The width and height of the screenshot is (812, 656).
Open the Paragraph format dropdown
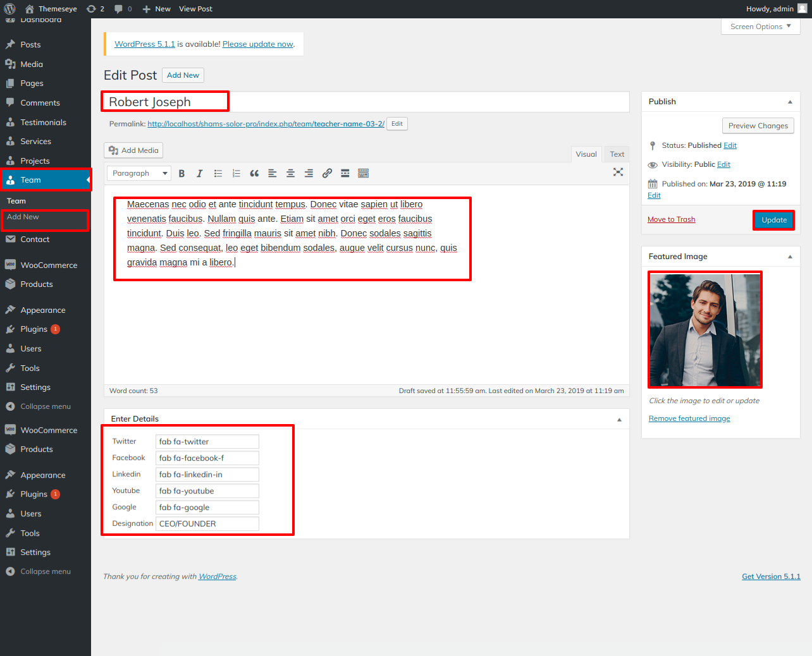click(x=139, y=173)
